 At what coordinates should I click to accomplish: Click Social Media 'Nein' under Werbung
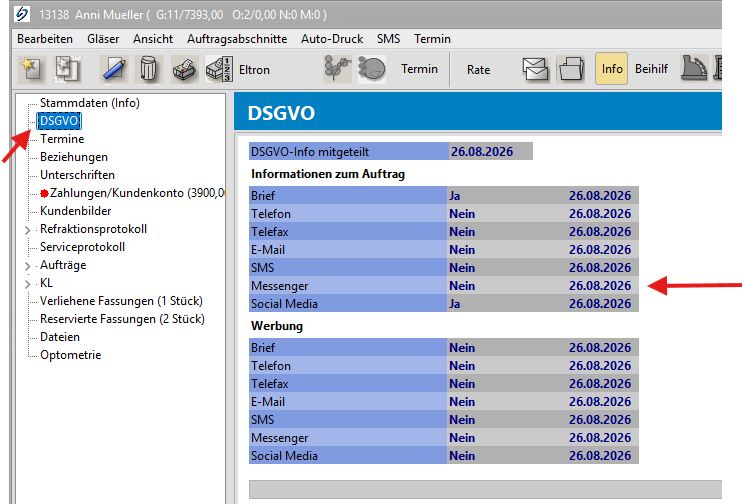coord(462,455)
